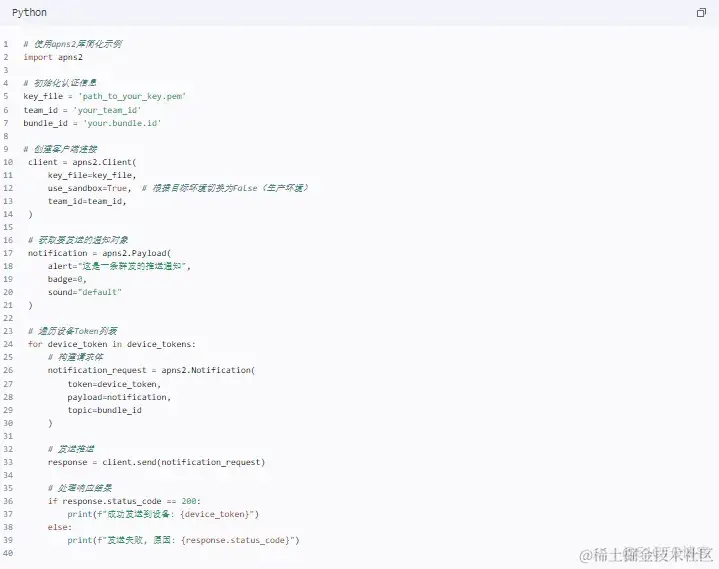This screenshot has width=719, height=569.
Task: Click the print statement containing "{response.status_code}"
Action: [x=183, y=540]
